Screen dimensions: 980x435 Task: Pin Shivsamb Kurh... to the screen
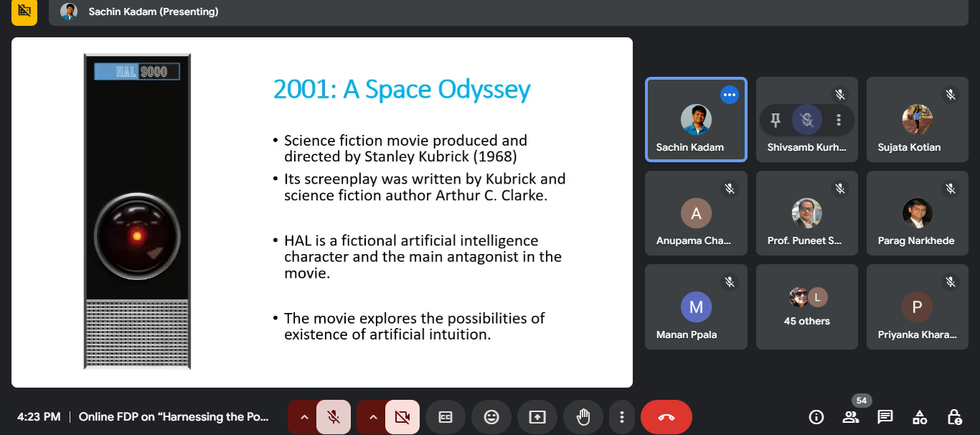[x=776, y=120]
